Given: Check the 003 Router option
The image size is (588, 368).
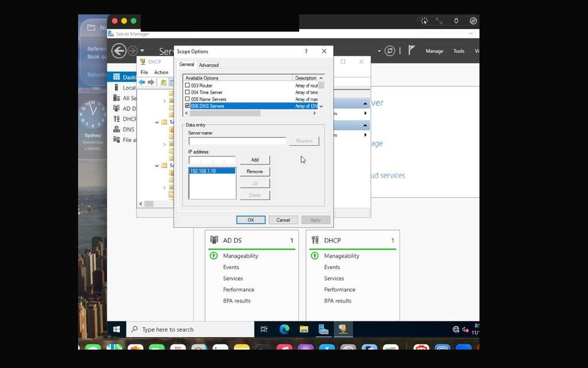Looking at the screenshot, I should [187, 85].
